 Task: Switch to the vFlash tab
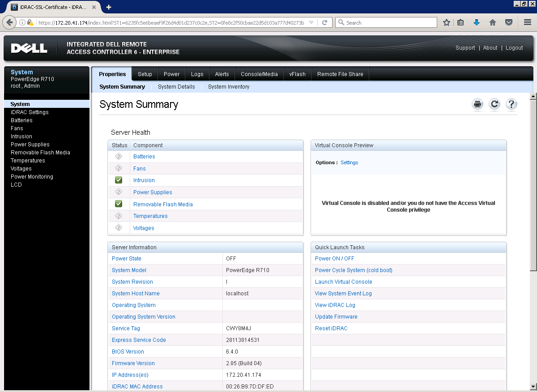coord(297,74)
